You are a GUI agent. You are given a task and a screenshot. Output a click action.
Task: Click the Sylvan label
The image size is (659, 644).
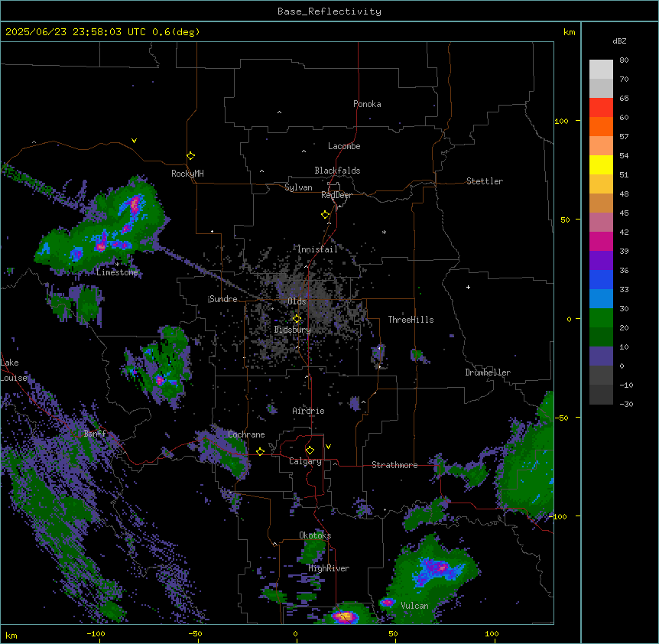coord(298,187)
